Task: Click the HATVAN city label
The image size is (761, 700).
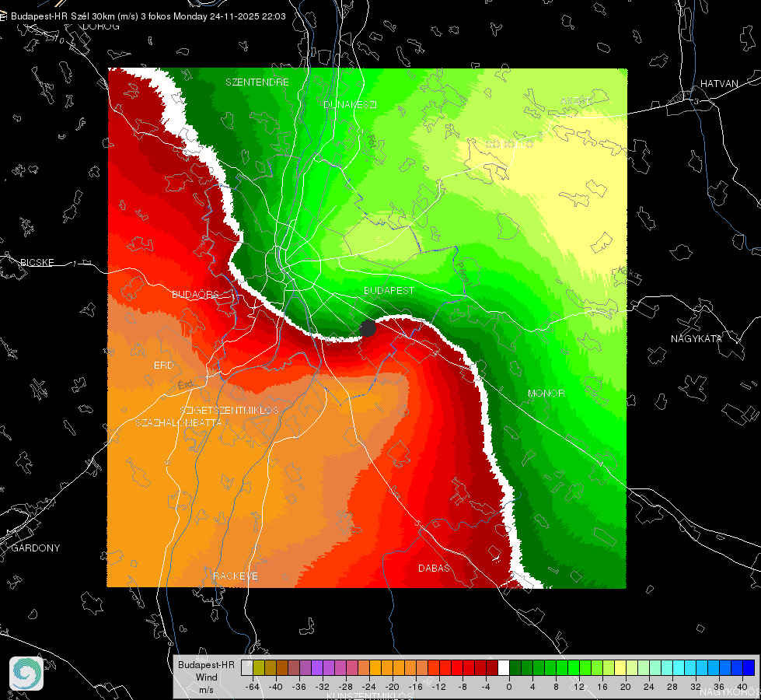Action: point(719,84)
